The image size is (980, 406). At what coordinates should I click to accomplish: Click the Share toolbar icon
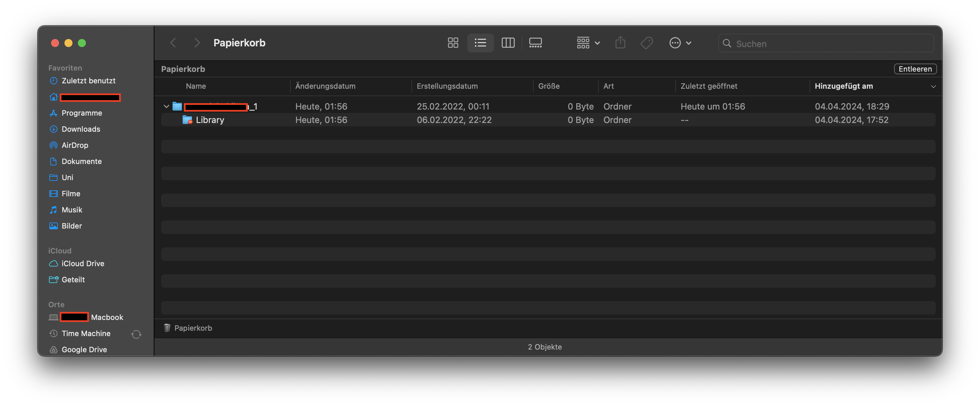pyautogui.click(x=620, y=43)
